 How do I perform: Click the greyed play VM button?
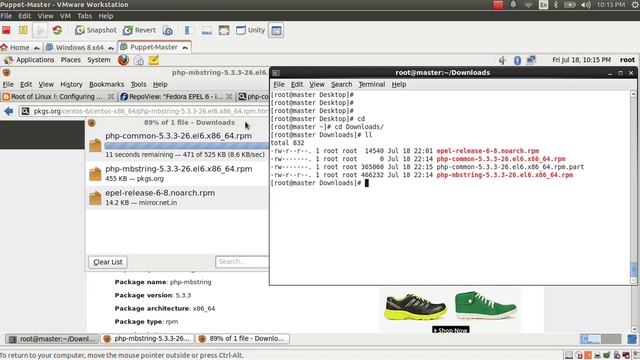(x=40, y=30)
